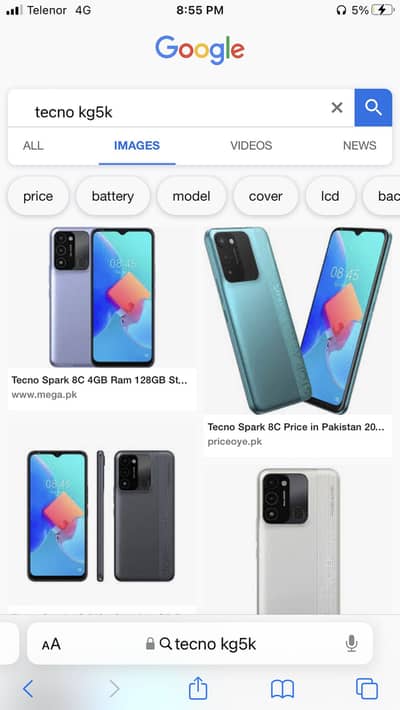Select the cover filter chip

coord(265,196)
